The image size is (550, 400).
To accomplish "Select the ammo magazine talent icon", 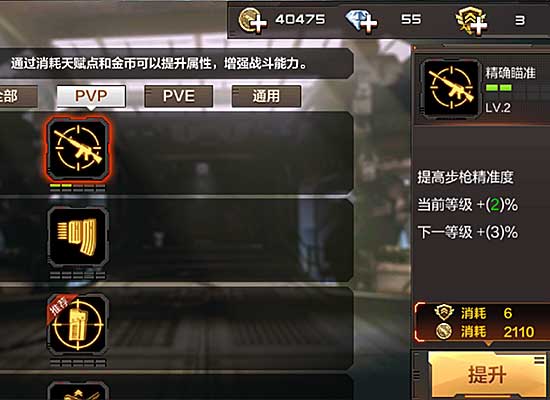I will click(x=78, y=237).
